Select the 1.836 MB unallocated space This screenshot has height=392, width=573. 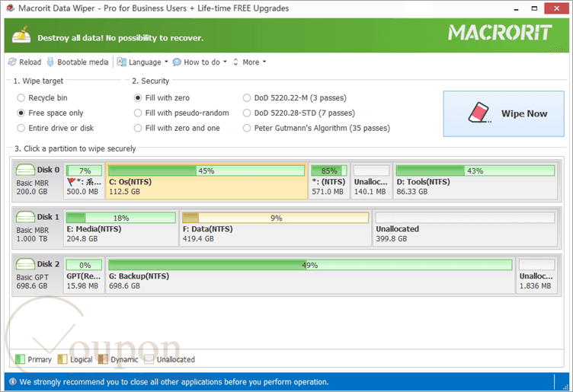537,276
